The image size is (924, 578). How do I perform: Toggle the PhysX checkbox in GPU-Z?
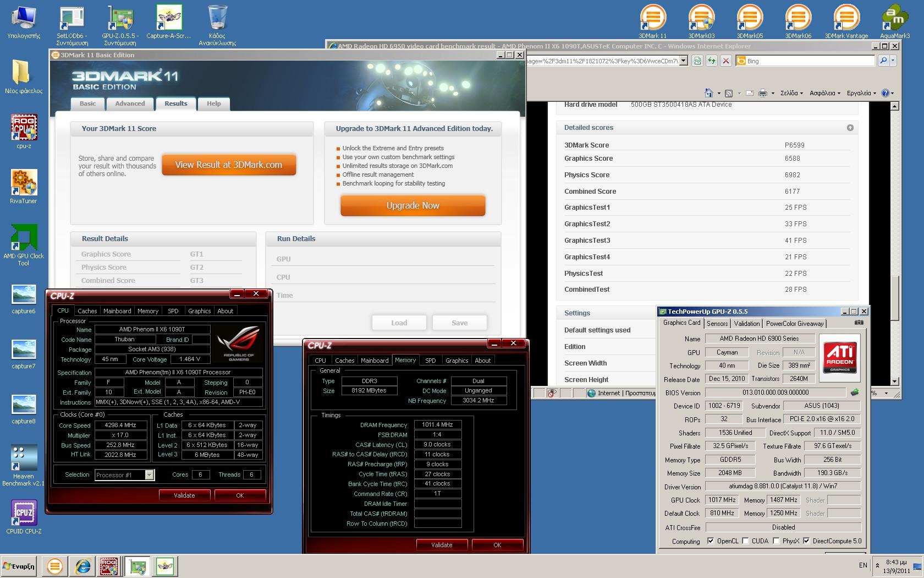(x=776, y=541)
